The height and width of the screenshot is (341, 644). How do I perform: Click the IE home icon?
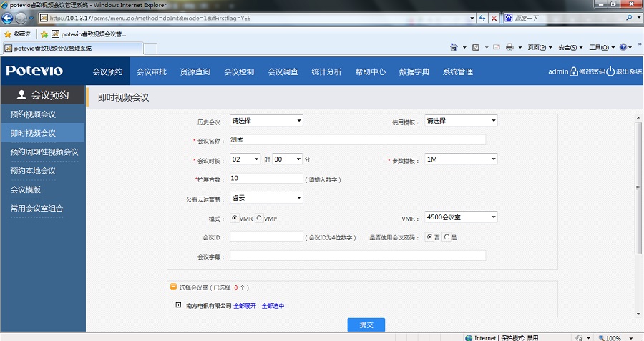click(454, 47)
